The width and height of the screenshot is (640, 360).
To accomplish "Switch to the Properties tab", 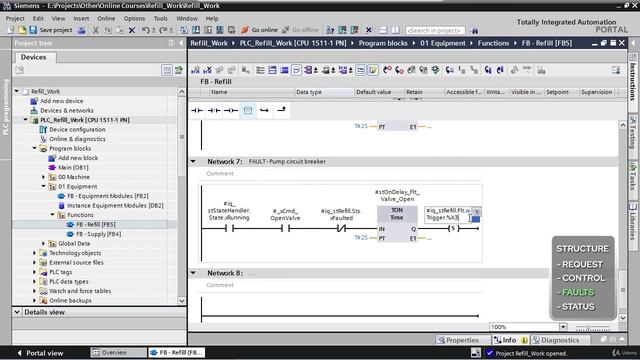I will [x=462, y=340].
